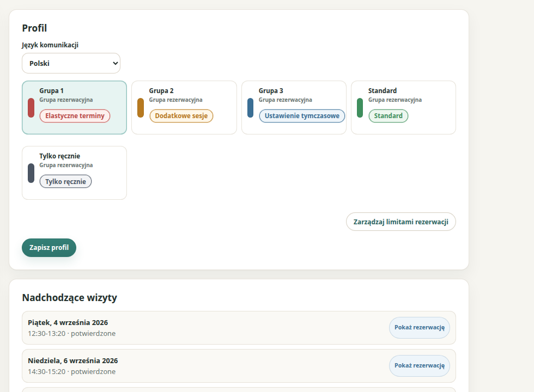Click the 14:30-15:20 · potwierdzone time text
This screenshot has height=392, width=534.
[71, 371]
